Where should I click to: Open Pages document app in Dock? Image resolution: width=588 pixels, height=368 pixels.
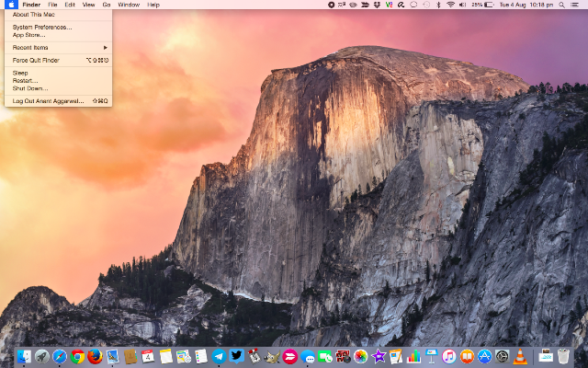click(396, 356)
